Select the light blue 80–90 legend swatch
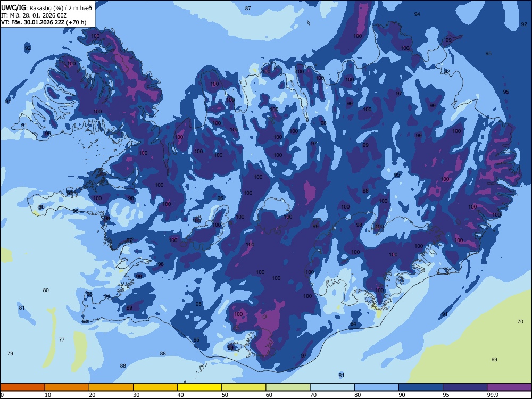The image size is (532, 399). 377,387
